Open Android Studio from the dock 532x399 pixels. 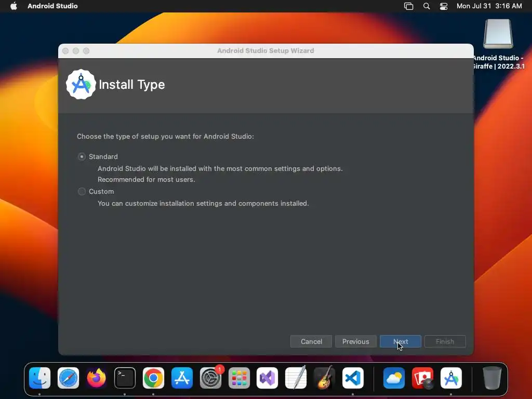(x=451, y=378)
